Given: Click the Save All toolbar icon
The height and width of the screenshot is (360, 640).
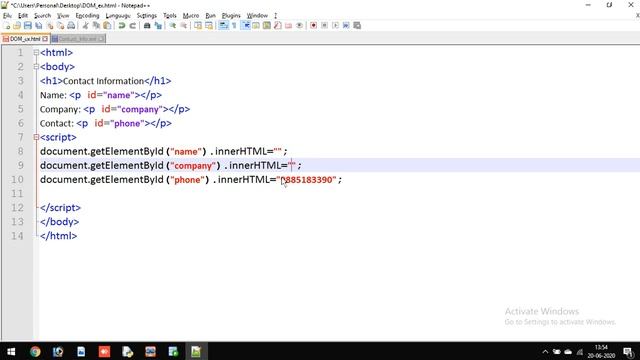Looking at the screenshot, I should pos(39,26).
